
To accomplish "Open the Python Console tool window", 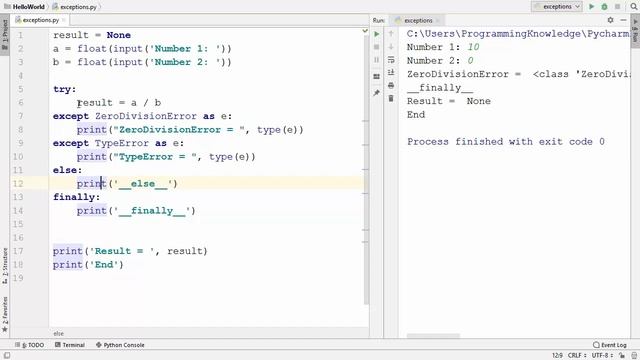I will click(120, 345).
